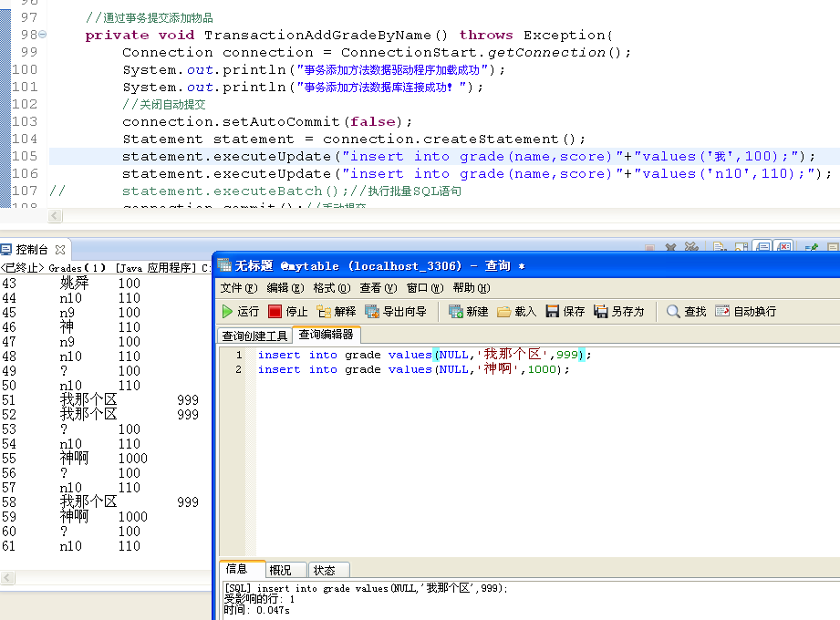
Task: Click console row 43 with name 姚舜
Action: [x=71, y=284]
